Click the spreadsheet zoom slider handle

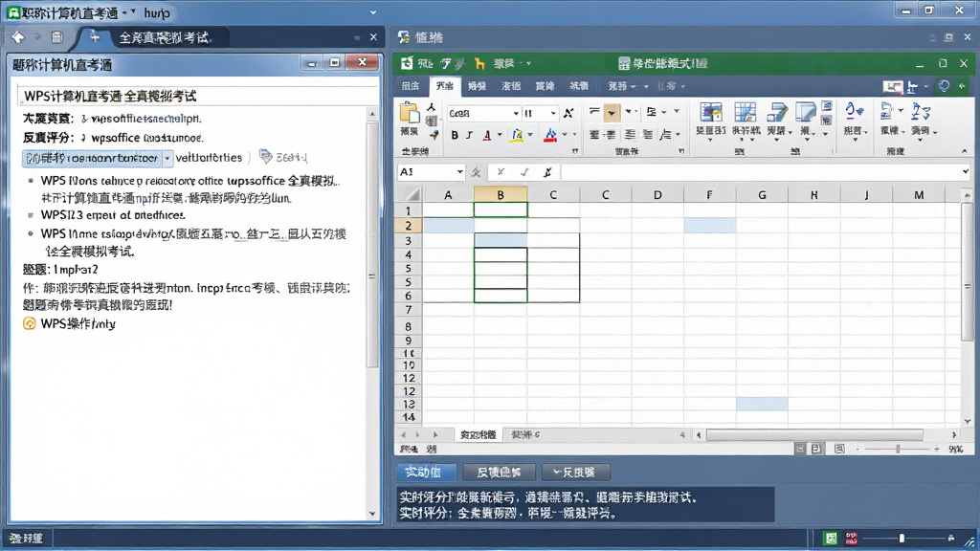898,450
